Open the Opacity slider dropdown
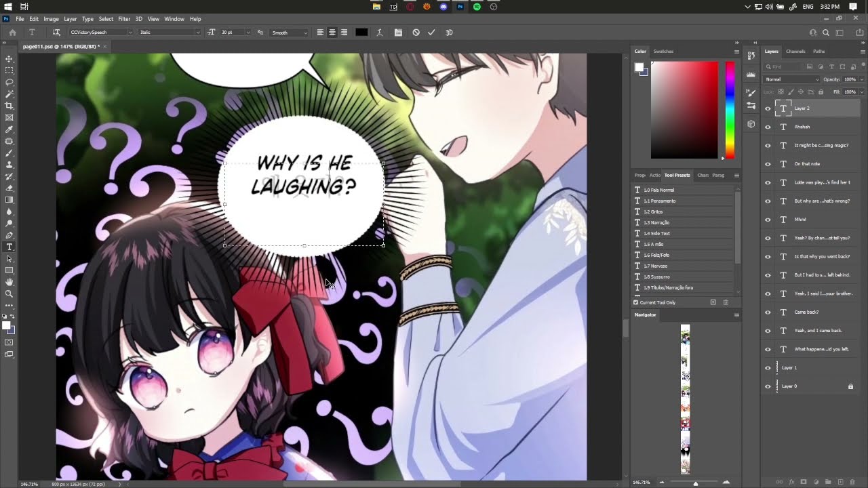Screen dimensions: 868x488 [x=862, y=79]
